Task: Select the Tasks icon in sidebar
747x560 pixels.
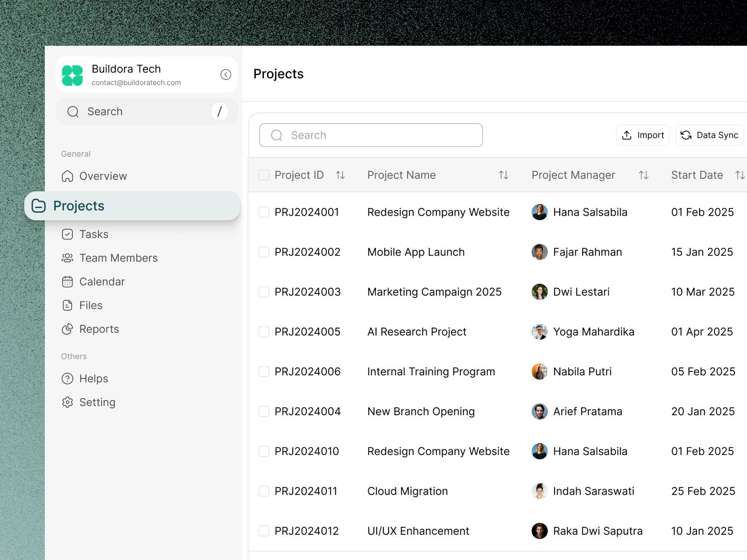Action: click(x=68, y=234)
